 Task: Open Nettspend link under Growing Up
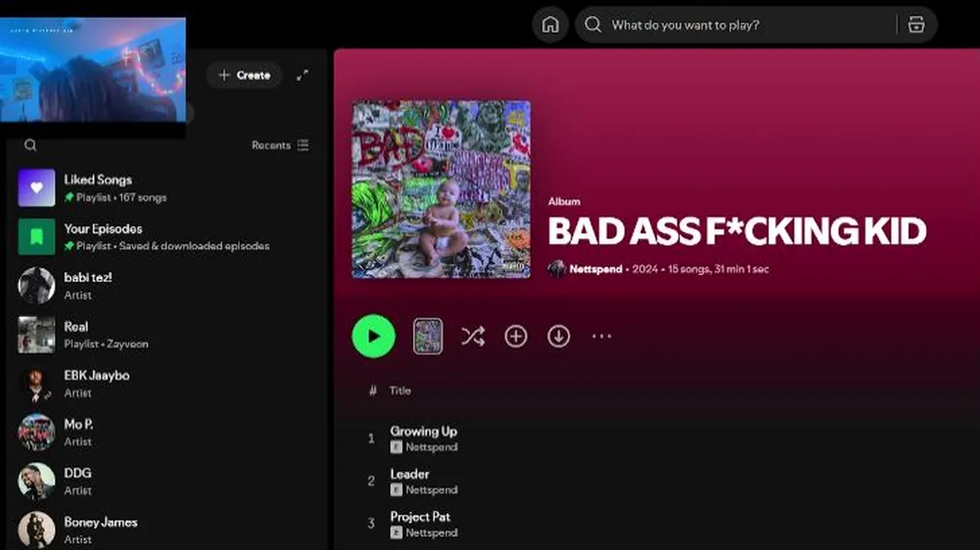[x=431, y=447]
